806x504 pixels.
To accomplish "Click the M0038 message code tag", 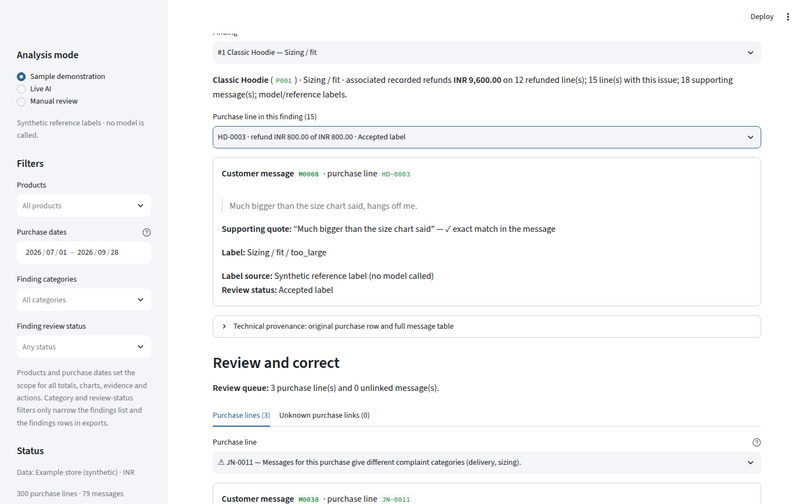I will (308, 499).
